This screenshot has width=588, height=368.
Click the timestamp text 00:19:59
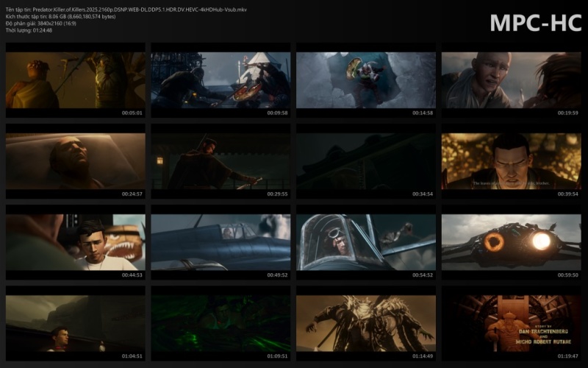click(x=567, y=113)
